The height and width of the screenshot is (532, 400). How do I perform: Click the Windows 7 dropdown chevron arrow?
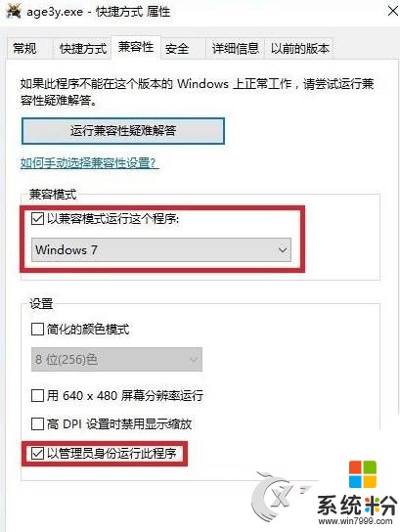pyautogui.click(x=283, y=250)
